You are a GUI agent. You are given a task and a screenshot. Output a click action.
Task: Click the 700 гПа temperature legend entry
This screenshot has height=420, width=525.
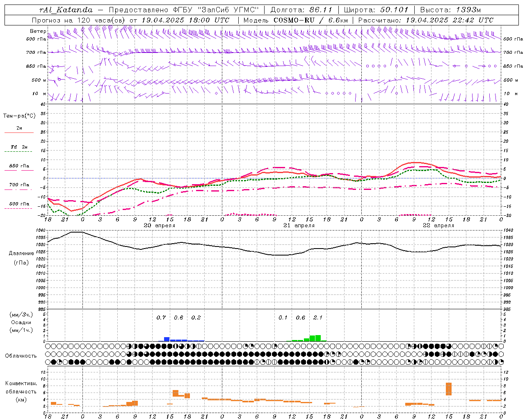tap(19, 185)
